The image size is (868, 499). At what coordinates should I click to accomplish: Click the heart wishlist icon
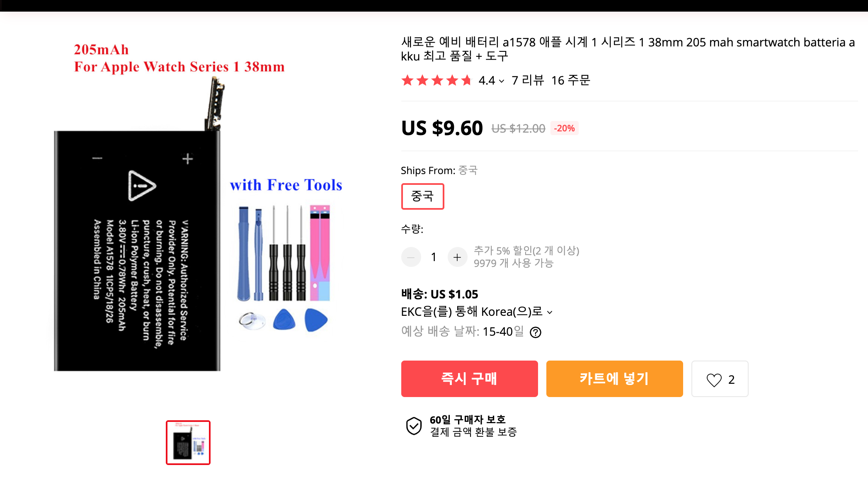pyautogui.click(x=714, y=379)
